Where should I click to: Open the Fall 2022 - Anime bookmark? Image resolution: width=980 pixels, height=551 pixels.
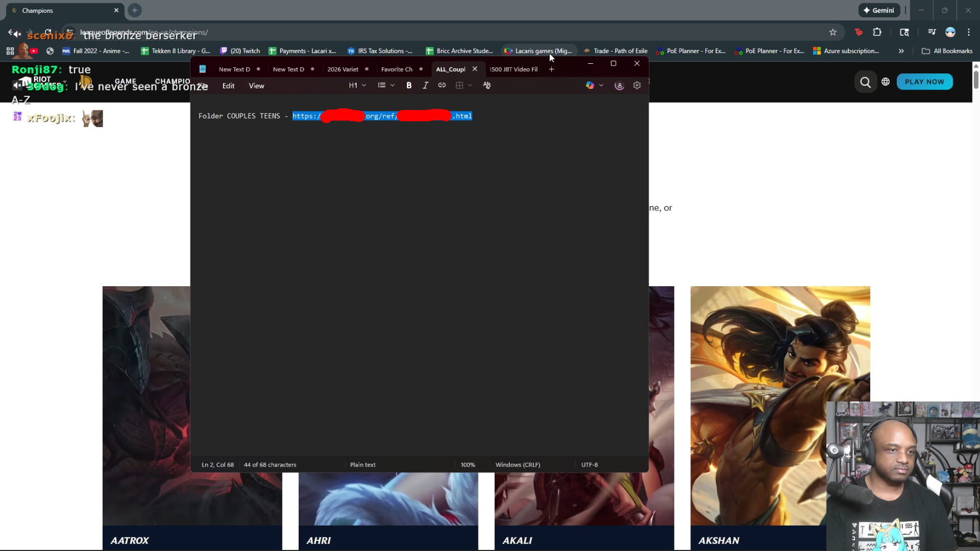coord(96,51)
